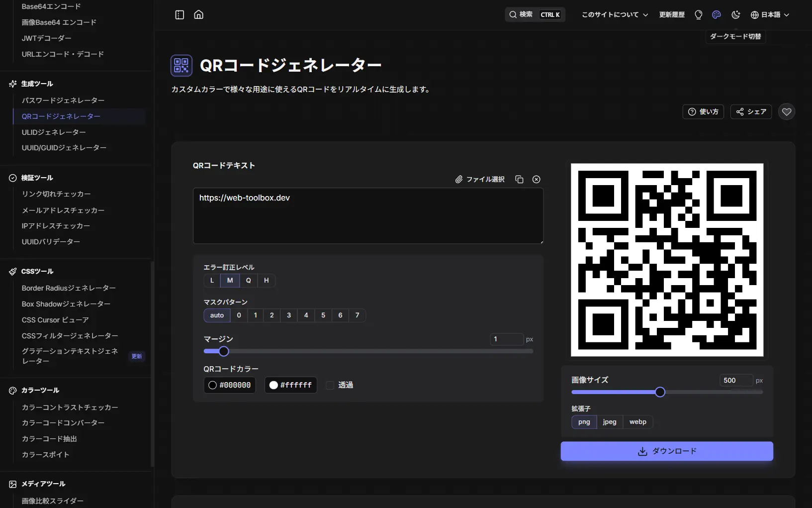Image resolution: width=812 pixels, height=508 pixels.
Task: Go to home icon in header
Action: pos(199,14)
